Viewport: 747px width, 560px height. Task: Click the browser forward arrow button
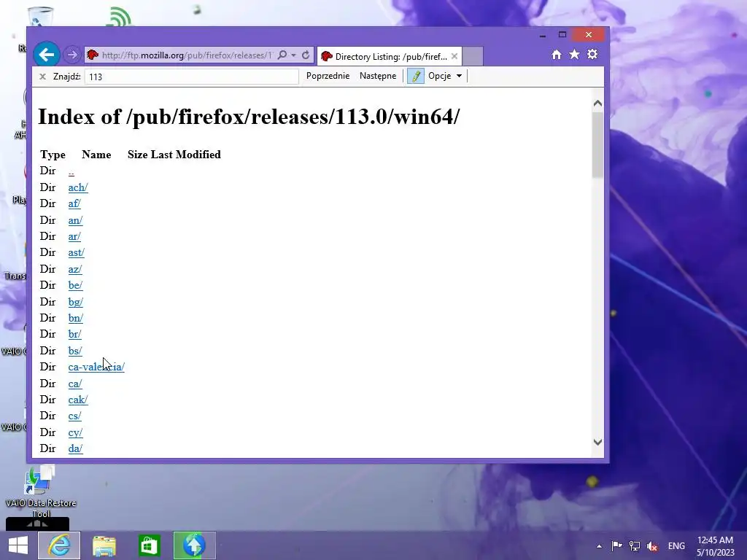point(72,55)
